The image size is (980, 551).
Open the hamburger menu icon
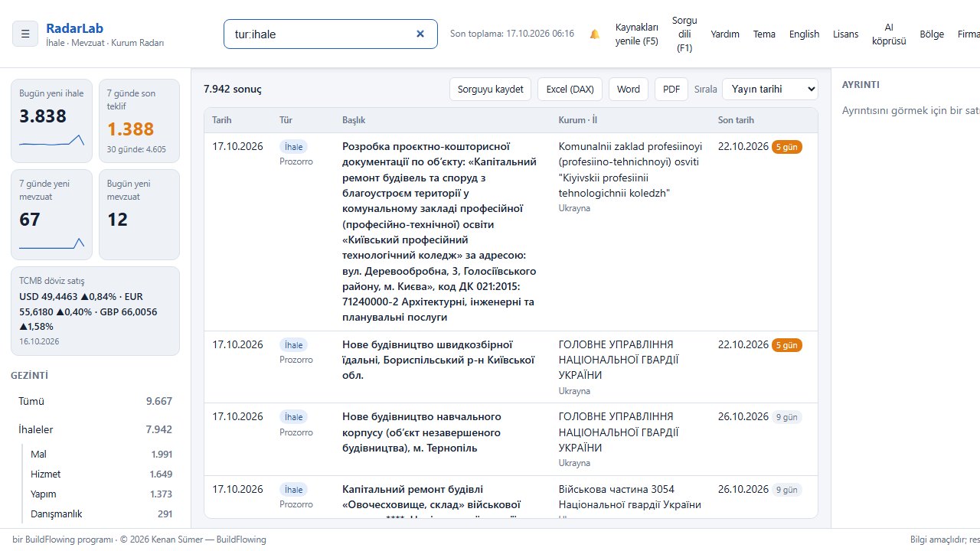tap(25, 34)
